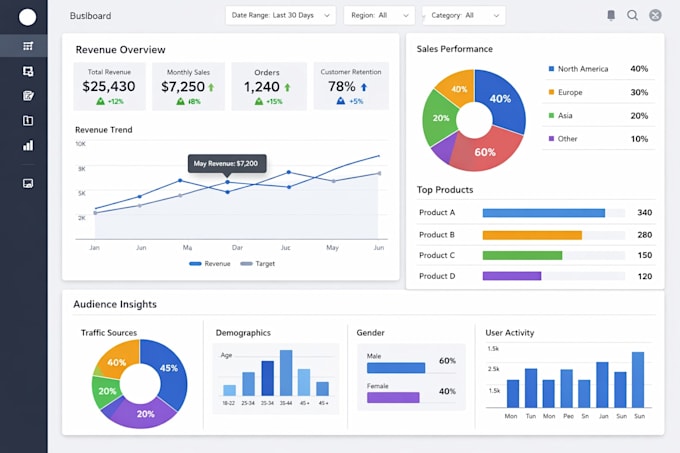Image resolution: width=680 pixels, height=453 pixels.
Task: Click the May Revenue $7,200 tooltip
Action: point(227,163)
